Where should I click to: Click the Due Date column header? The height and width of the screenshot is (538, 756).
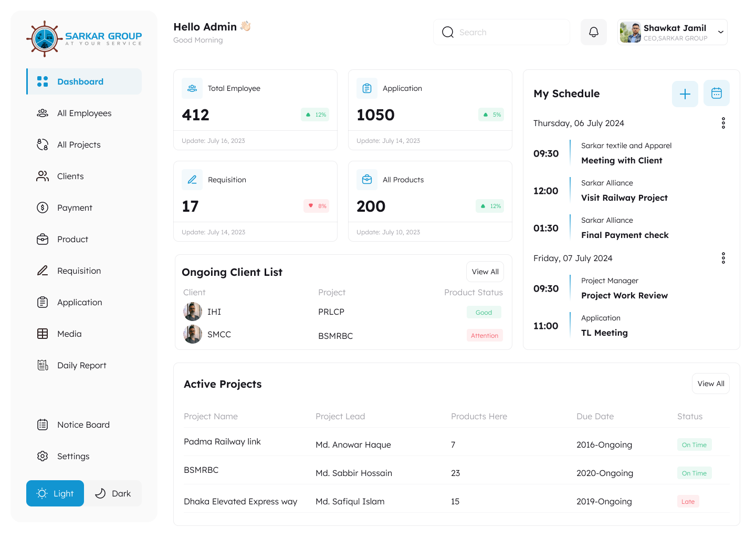(x=595, y=416)
